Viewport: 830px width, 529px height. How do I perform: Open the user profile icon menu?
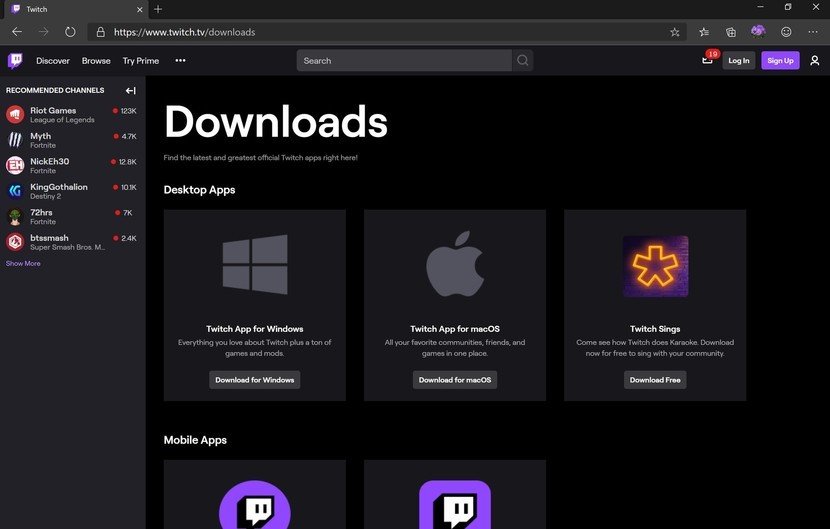(815, 61)
